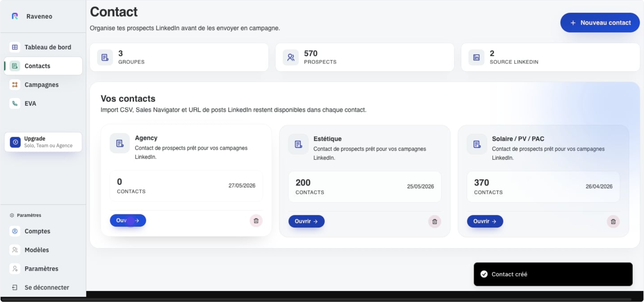Image resolution: width=644 pixels, height=302 pixels.
Task: Open Paramètres menu entry
Action: tap(43, 269)
